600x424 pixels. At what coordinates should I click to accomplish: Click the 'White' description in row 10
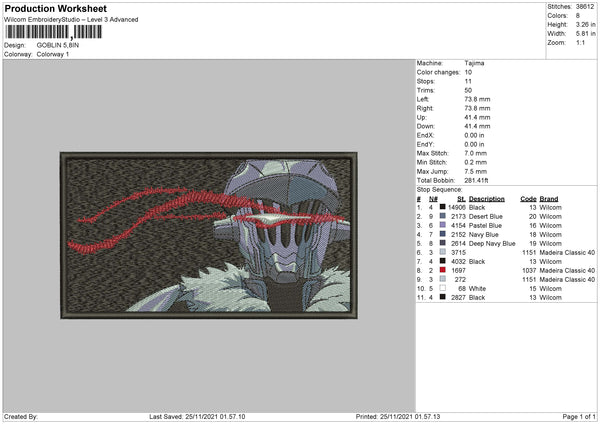pos(478,289)
